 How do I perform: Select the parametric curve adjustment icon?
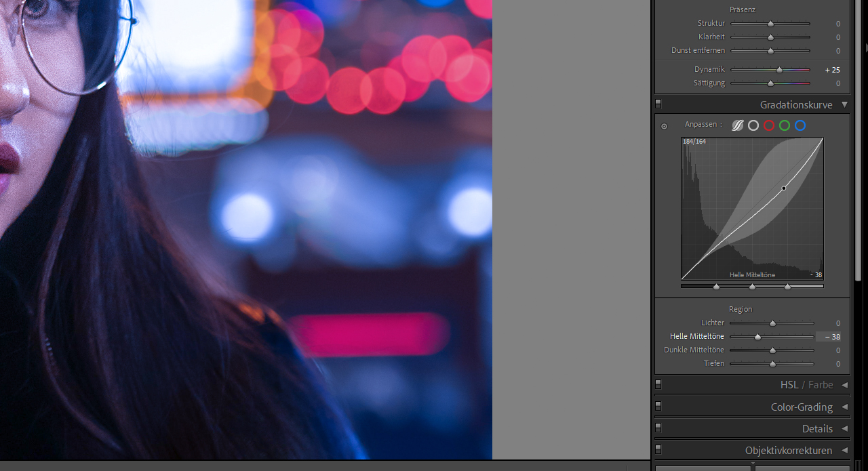[x=738, y=125]
